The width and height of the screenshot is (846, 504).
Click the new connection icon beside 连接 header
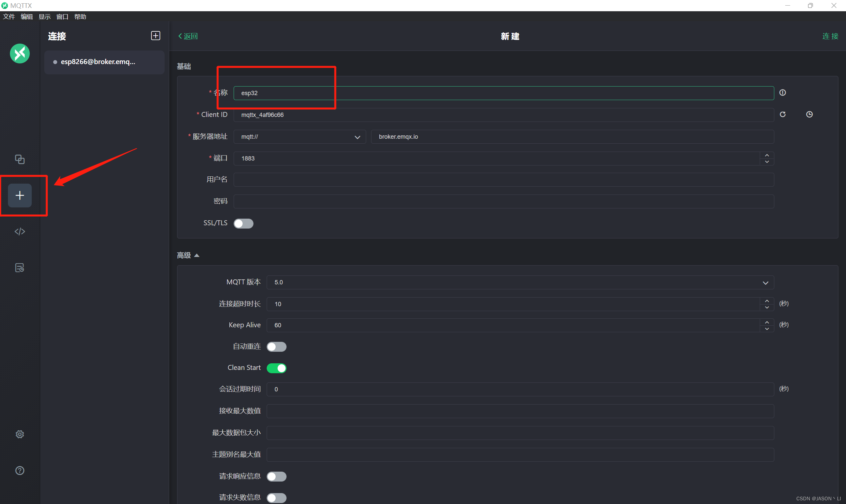(x=155, y=35)
